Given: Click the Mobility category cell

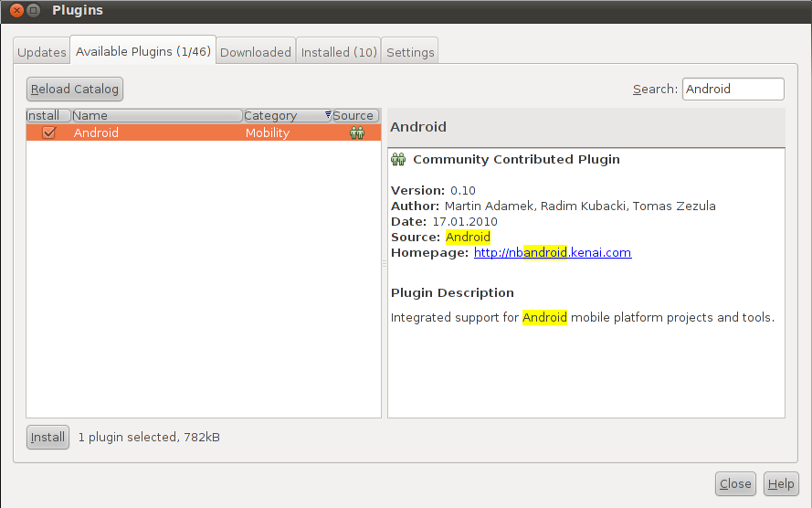Looking at the screenshot, I should [x=268, y=132].
